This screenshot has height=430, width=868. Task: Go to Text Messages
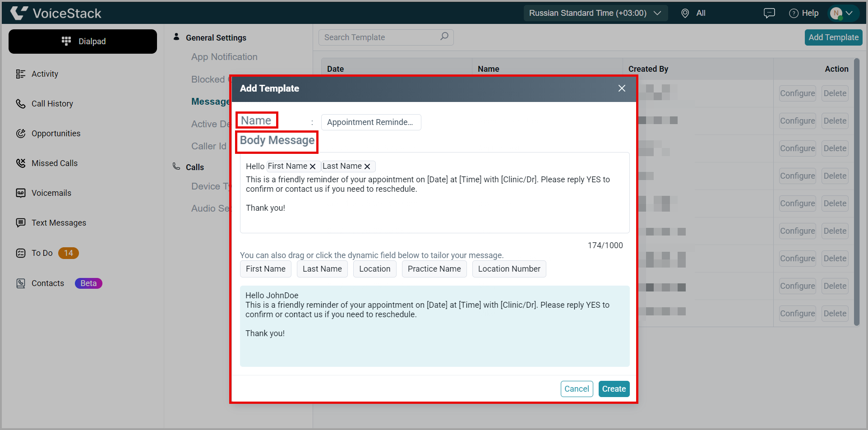coord(59,223)
